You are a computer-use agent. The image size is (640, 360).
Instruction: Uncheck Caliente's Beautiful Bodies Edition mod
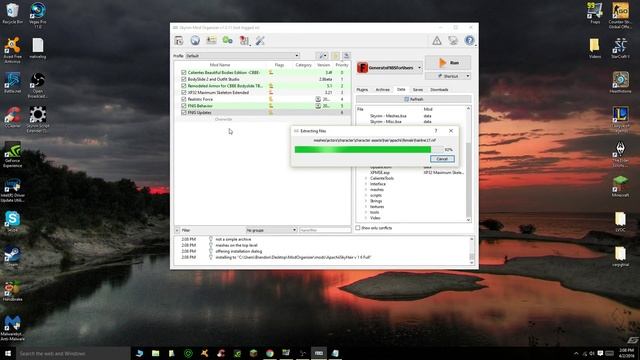click(184, 73)
